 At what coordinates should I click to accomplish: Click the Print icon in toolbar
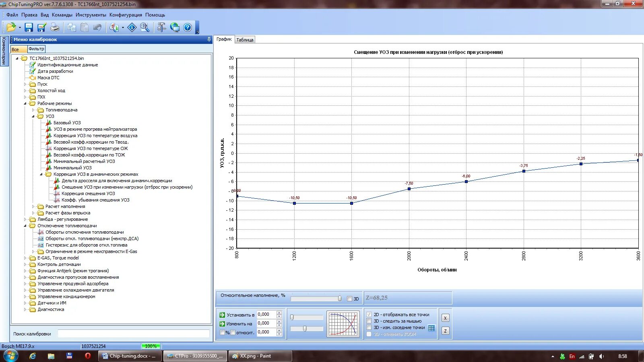coord(55,27)
